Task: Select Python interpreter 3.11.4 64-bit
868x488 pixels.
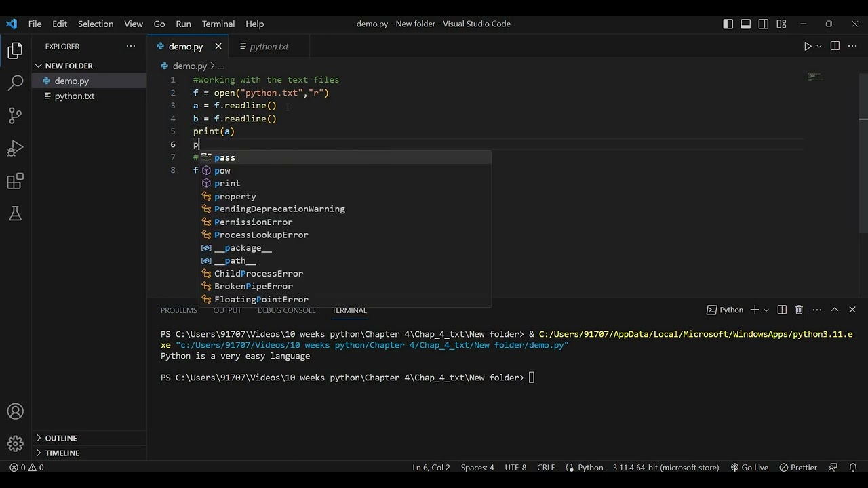Action: pyautogui.click(x=666, y=468)
